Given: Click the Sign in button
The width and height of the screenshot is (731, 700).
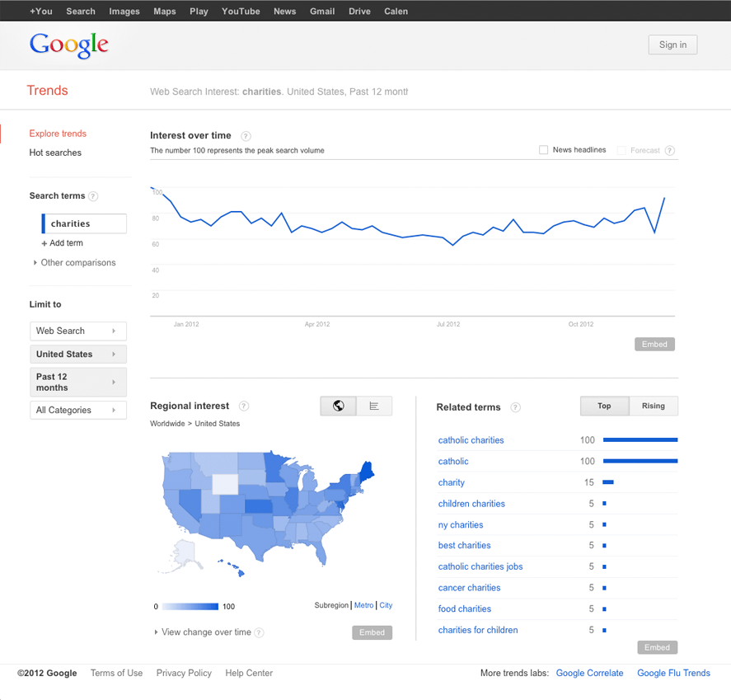Looking at the screenshot, I should tap(672, 45).
